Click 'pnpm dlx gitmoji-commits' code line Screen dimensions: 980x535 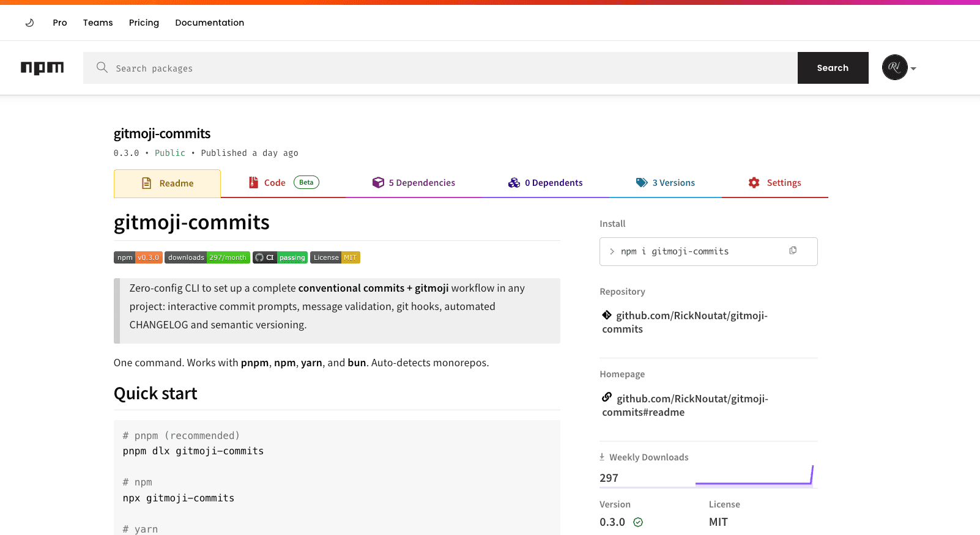(x=193, y=451)
